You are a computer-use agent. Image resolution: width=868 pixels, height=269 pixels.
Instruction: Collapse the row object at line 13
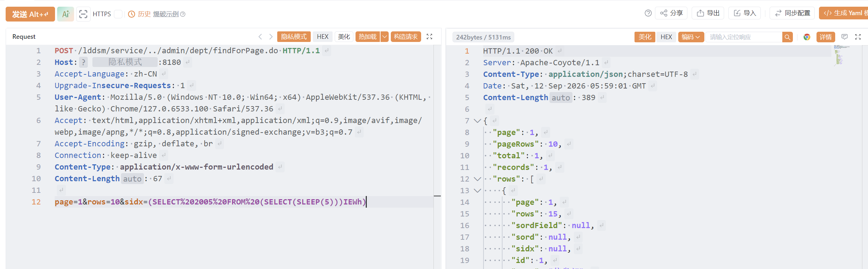point(478,191)
